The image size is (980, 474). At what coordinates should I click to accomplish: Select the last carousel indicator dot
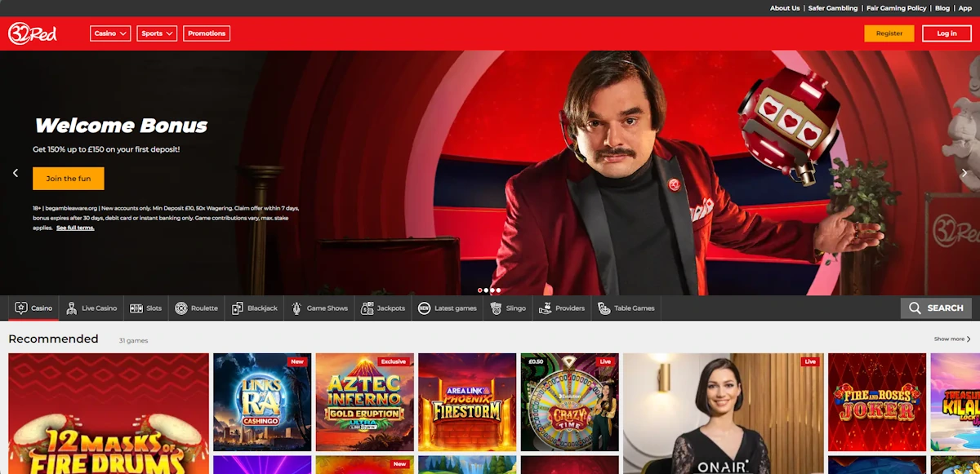click(498, 290)
